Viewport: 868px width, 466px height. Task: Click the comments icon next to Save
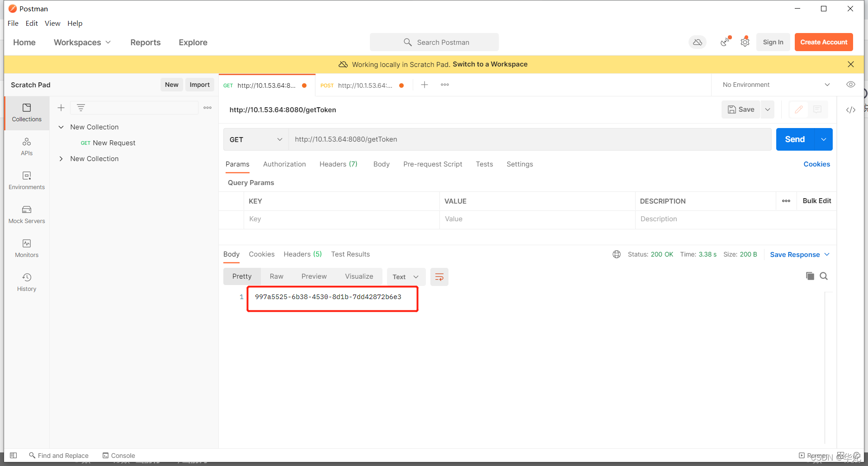tap(817, 109)
